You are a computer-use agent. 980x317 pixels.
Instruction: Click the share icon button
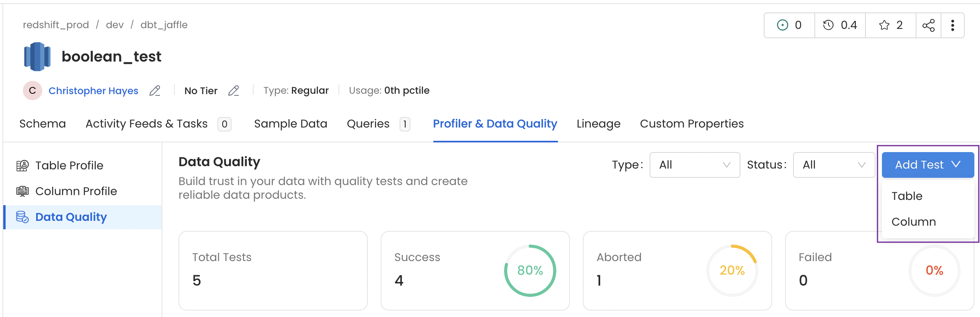(928, 25)
